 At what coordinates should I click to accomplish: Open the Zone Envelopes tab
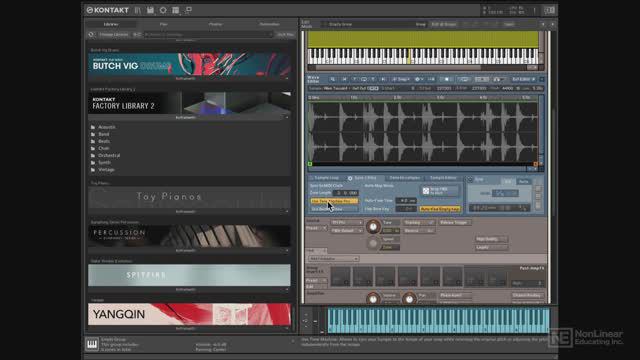click(x=404, y=178)
